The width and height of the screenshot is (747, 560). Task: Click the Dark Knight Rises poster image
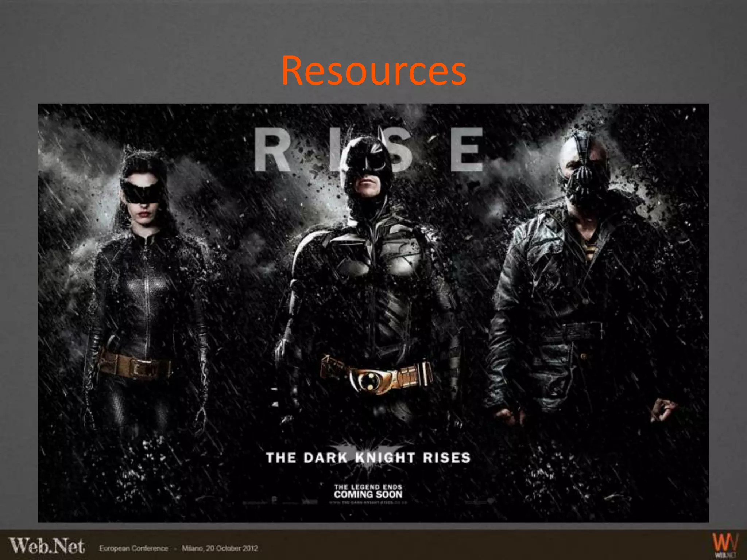[373, 314]
